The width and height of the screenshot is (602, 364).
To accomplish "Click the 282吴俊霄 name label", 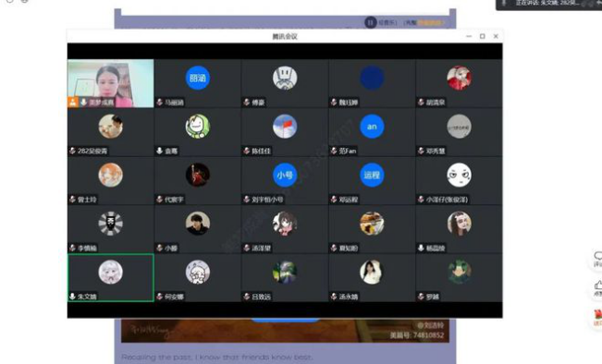I will pos(92,151).
